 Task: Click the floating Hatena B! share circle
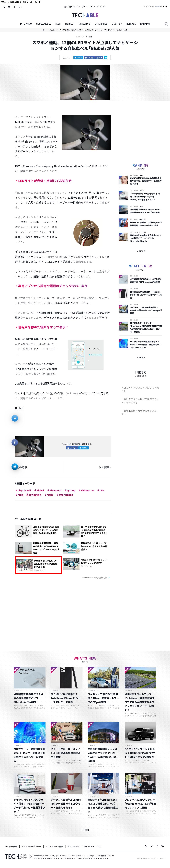[15, 467]
